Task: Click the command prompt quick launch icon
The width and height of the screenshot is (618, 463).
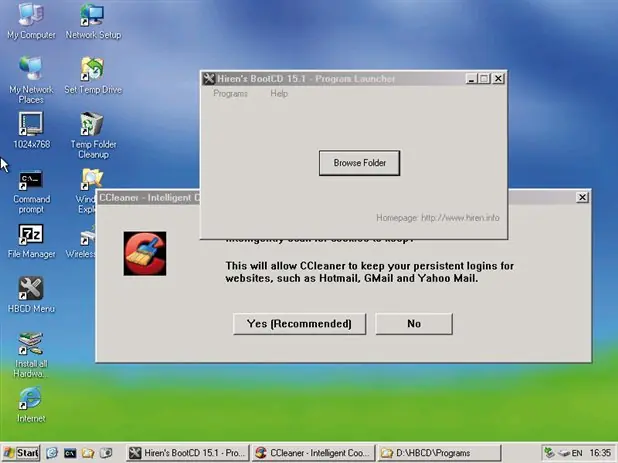Action: click(x=70, y=453)
